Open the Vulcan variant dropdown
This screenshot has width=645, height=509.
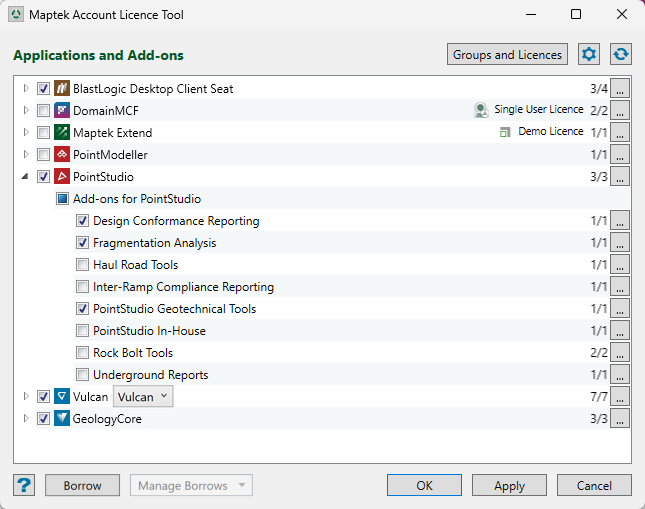[144, 397]
